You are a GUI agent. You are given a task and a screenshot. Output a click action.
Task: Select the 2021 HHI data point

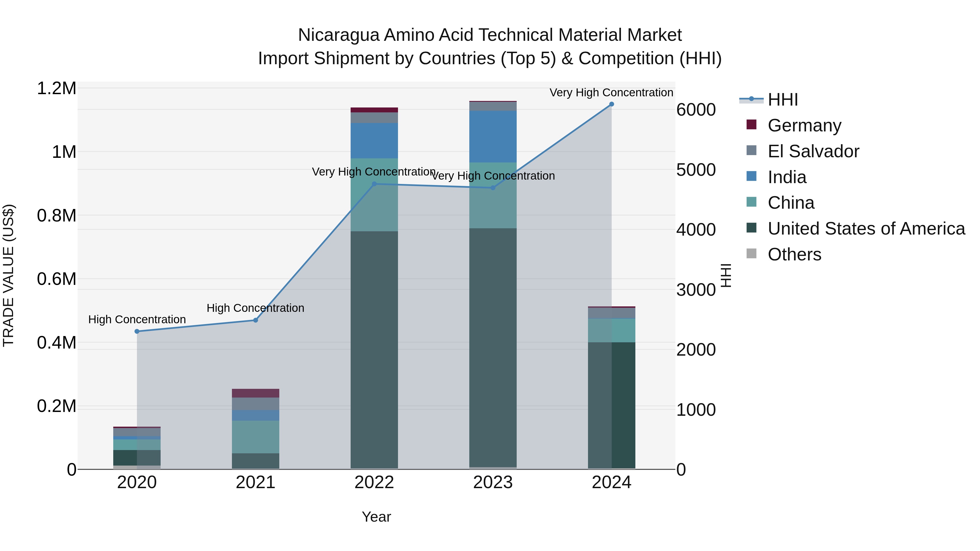[x=256, y=320]
